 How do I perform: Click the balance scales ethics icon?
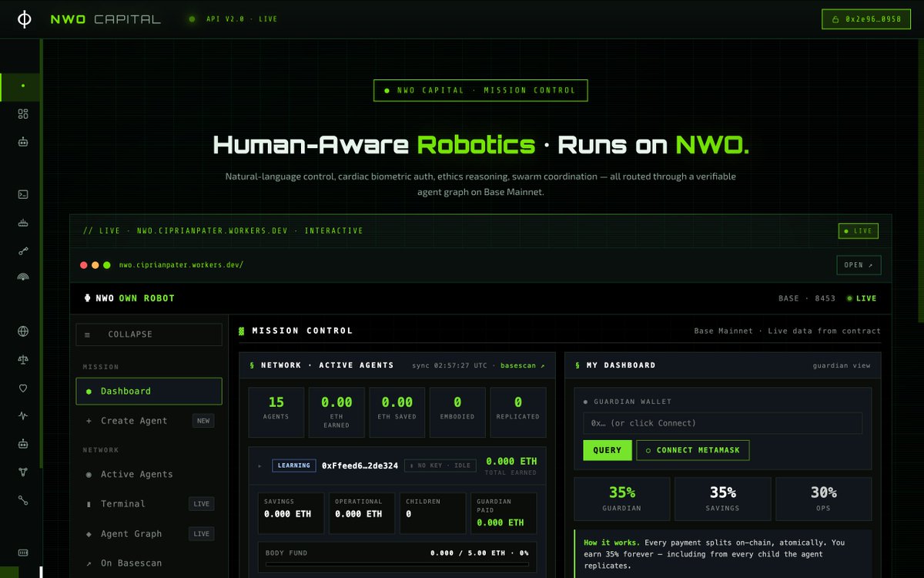coord(23,359)
